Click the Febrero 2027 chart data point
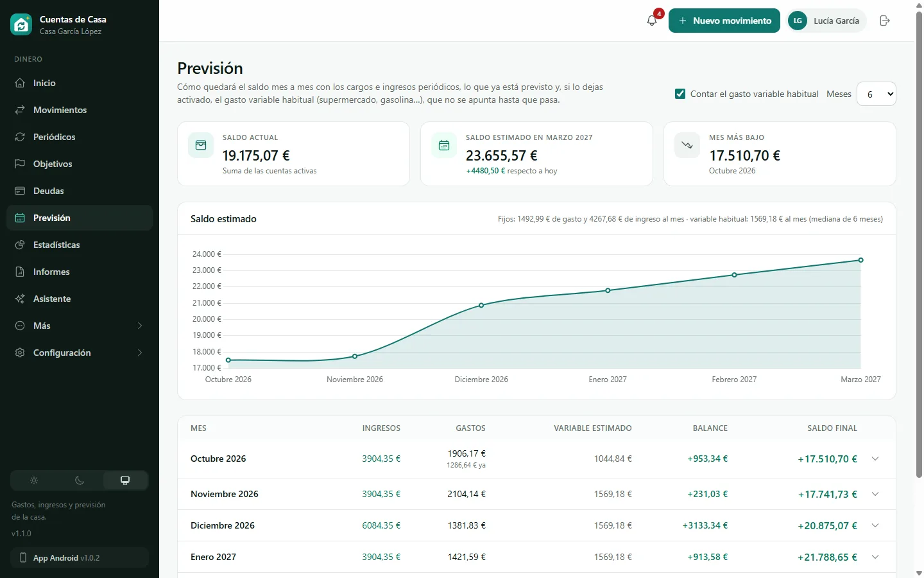 coord(734,275)
